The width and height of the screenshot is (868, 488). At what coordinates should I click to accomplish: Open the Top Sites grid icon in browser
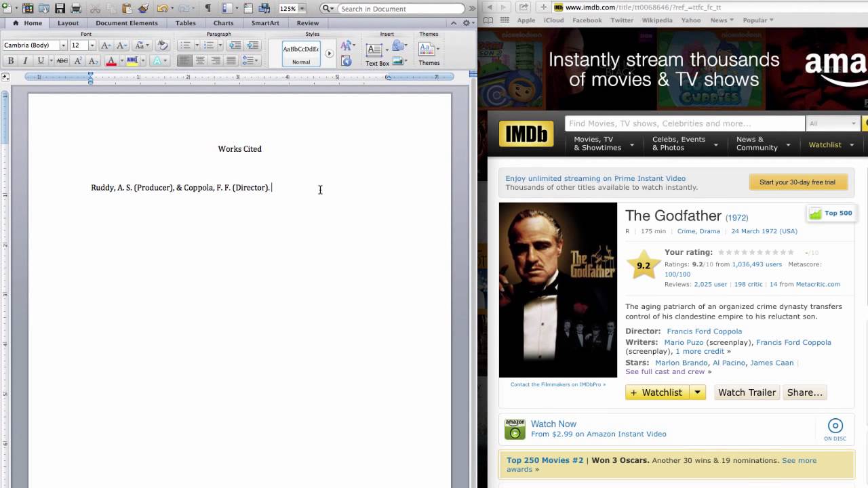click(x=505, y=20)
